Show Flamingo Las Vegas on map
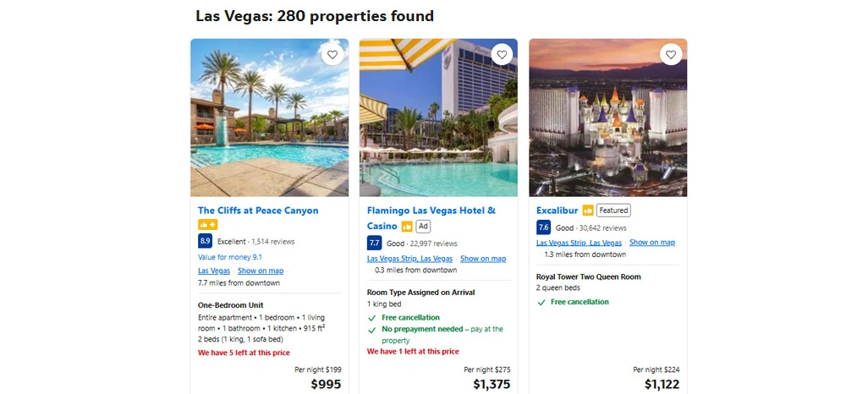Image resolution: width=868 pixels, height=394 pixels. tap(483, 259)
